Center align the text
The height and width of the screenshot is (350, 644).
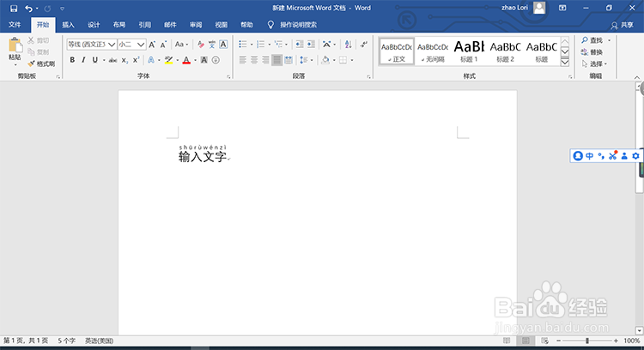254,60
